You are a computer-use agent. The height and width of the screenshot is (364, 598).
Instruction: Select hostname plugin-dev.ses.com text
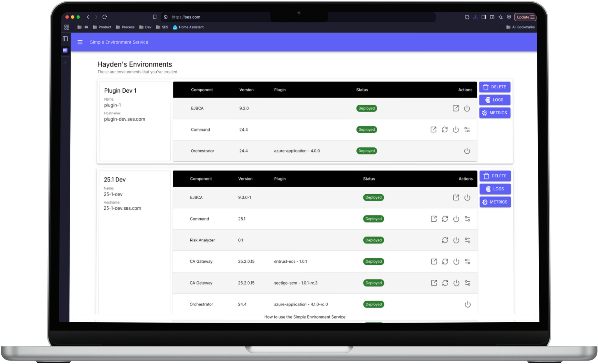click(125, 119)
